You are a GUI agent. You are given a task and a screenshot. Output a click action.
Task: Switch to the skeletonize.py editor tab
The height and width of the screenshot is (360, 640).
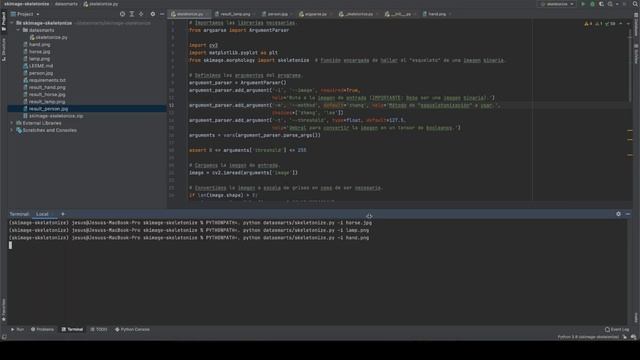point(189,14)
